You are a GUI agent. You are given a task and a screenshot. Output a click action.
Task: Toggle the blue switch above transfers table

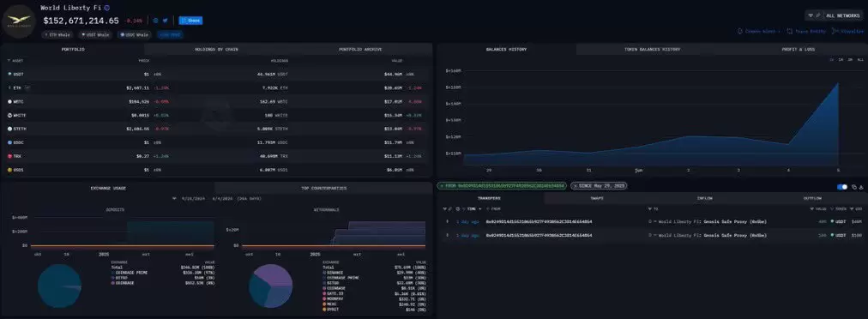coord(842,187)
